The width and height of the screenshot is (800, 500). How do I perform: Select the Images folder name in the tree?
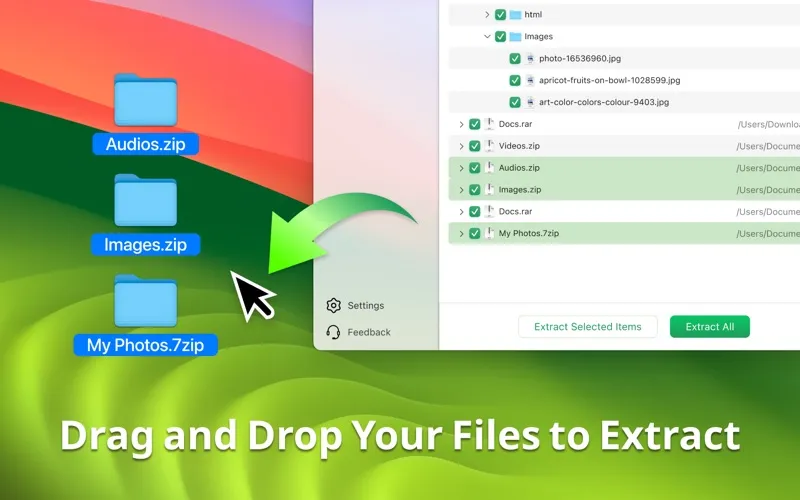[x=538, y=37]
